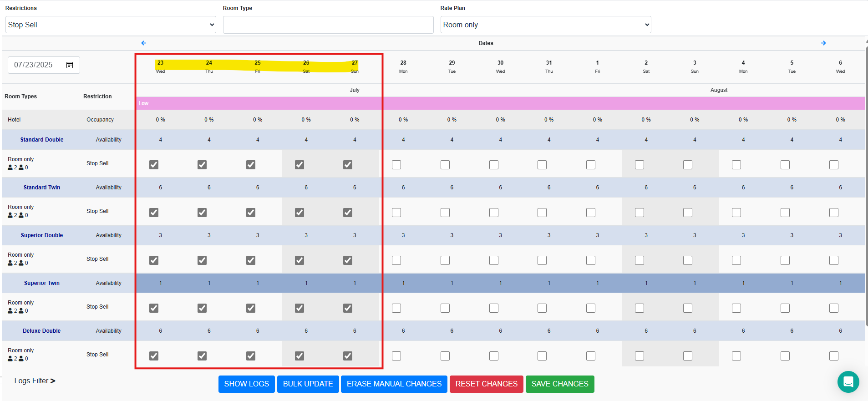Open the chat support bubble
Image resolution: width=868 pixels, height=401 pixels.
click(x=848, y=382)
